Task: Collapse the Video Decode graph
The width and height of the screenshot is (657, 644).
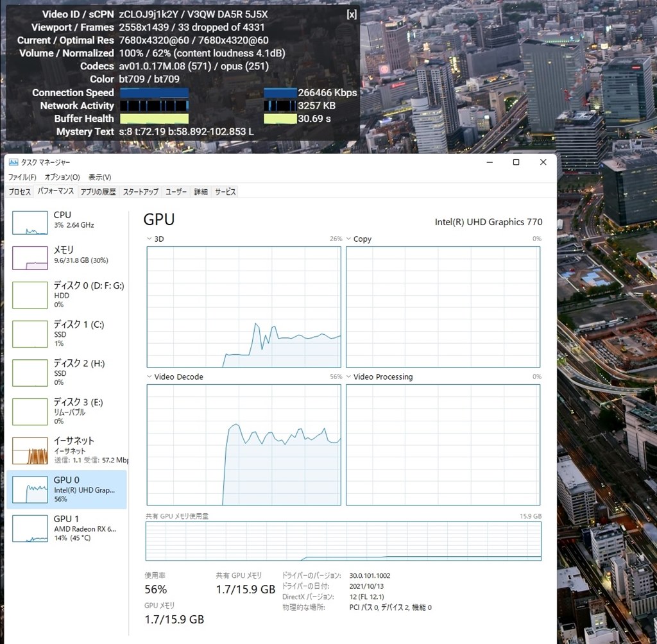Action: tap(149, 377)
